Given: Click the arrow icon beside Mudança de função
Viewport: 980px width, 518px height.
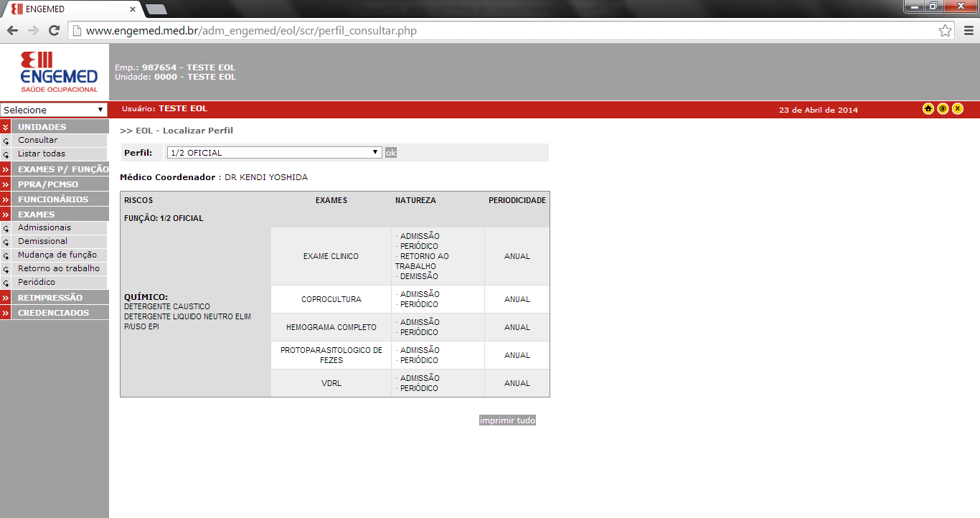Looking at the screenshot, I should [x=6, y=255].
